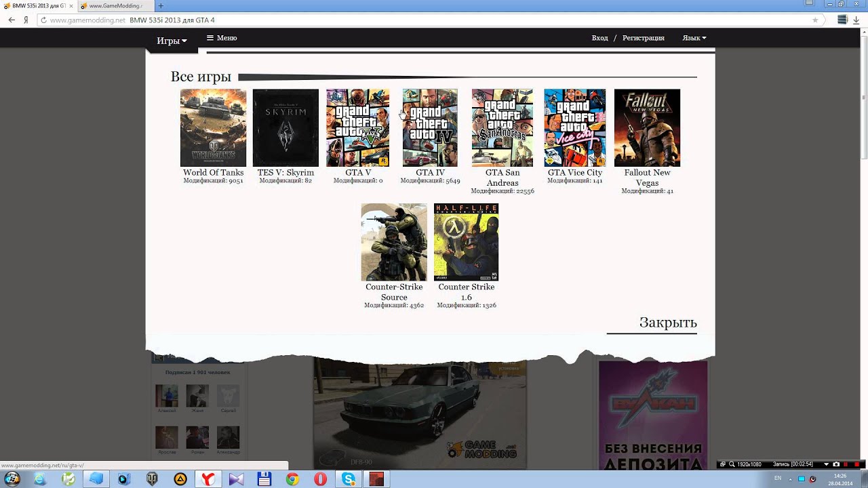Expand the Игры dropdown
This screenshot has height=488, width=868.
(x=172, y=41)
